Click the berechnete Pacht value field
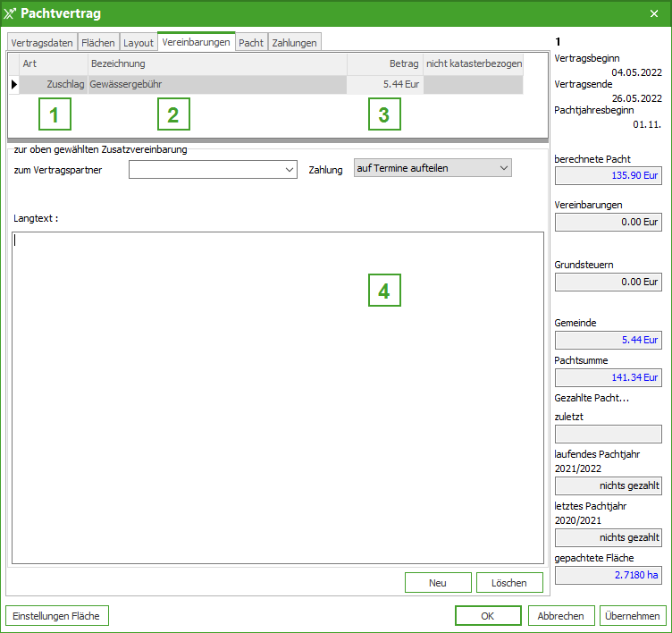 608,176
